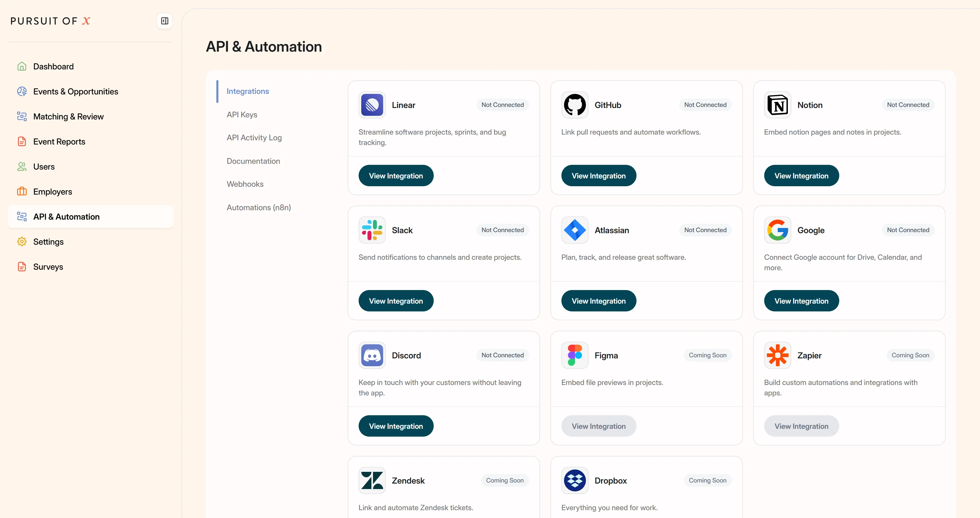Open Surveys page
The width and height of the screenshot is (980, 518).
coord(90,267)
